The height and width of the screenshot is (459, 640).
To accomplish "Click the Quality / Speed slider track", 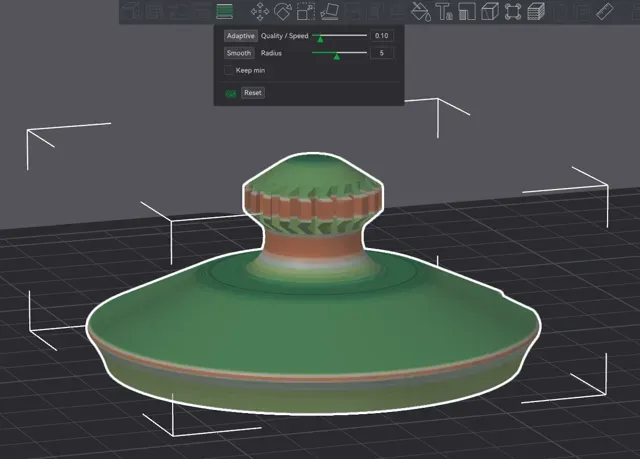I will (x=339, y=36).
